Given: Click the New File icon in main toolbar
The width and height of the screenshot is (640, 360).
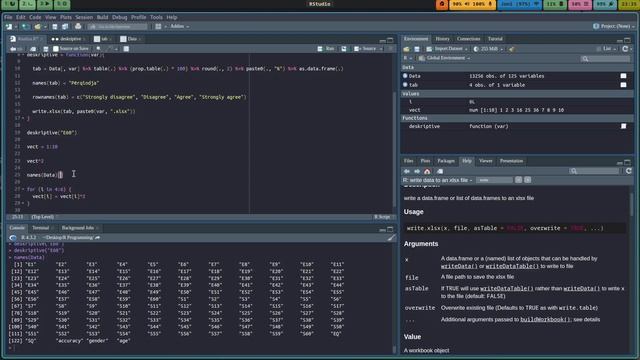Looking at the screenshot, I should pos(9,27).
